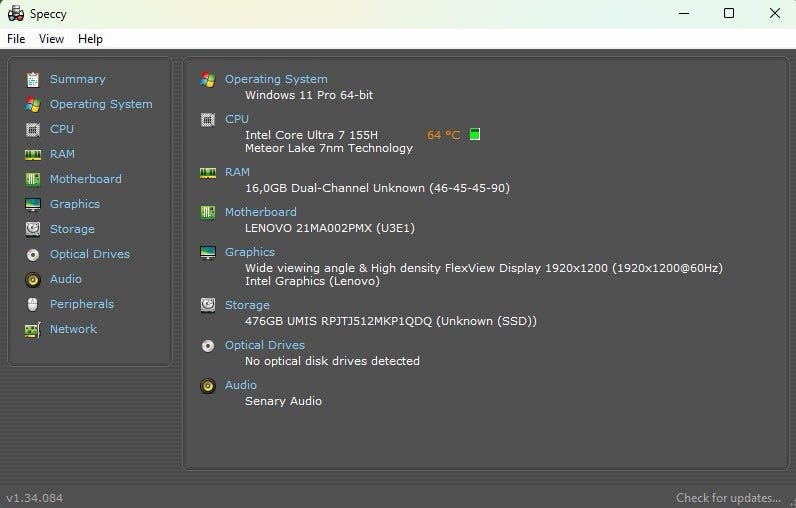796x508 pixels.
Task: Click No optical disk drives detected text
Action: click(x=332, y=361)
